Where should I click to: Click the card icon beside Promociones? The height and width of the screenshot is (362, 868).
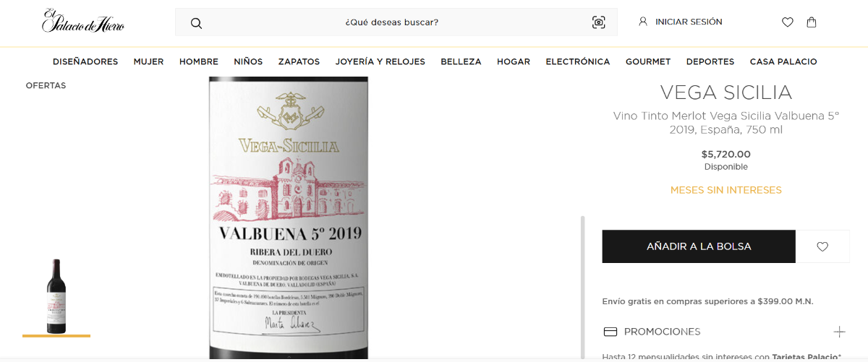point(610,332)
